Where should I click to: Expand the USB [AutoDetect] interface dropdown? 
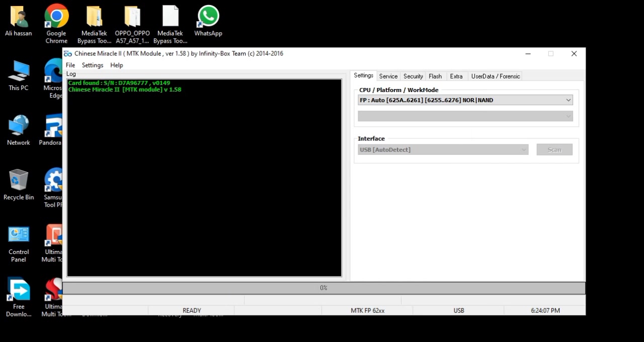(x=443, y=149)
